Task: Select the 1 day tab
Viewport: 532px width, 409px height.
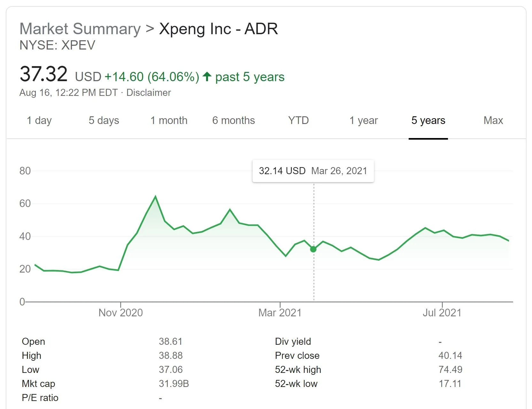Action: (39, 120)
